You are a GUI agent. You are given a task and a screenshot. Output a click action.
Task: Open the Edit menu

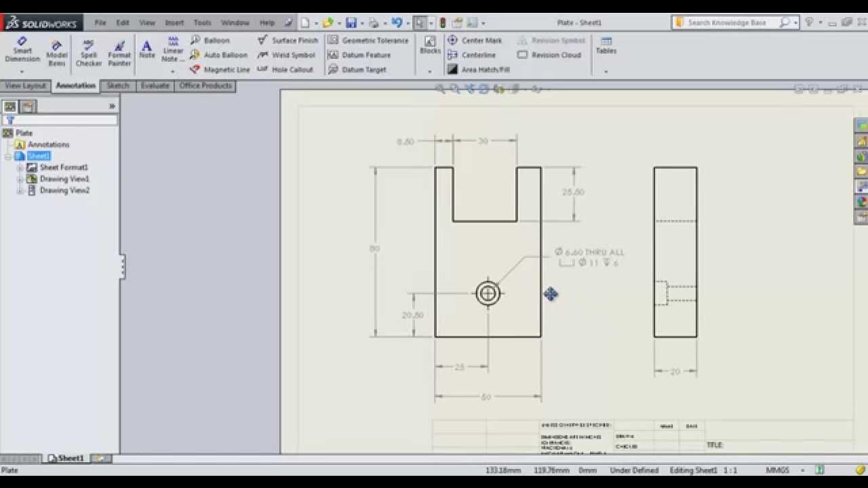click(122, 22)
